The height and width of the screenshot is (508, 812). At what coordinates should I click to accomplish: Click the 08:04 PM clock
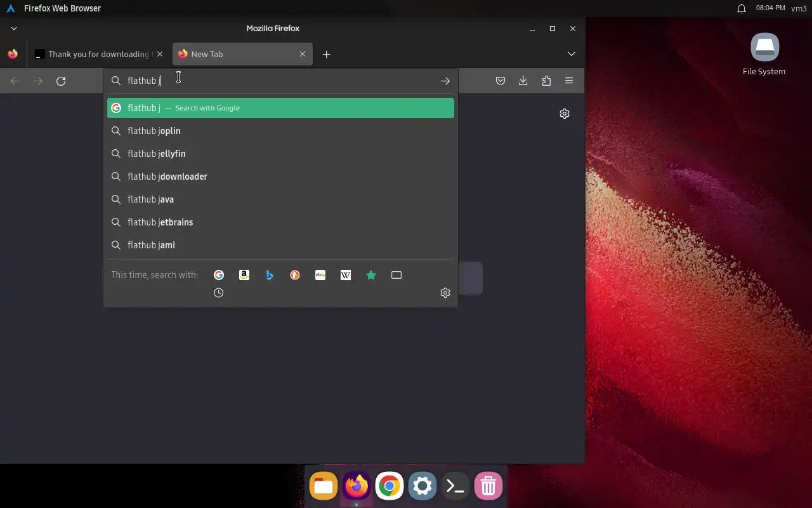click(x=770, y=8)
